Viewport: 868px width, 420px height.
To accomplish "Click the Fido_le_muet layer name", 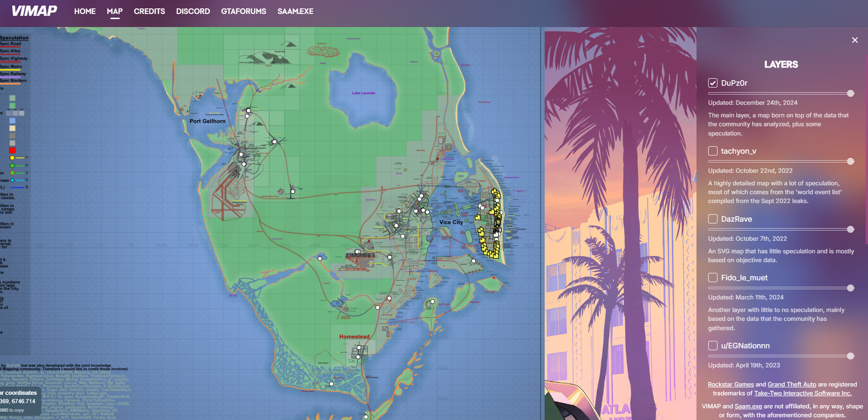I will click(745, 278).
